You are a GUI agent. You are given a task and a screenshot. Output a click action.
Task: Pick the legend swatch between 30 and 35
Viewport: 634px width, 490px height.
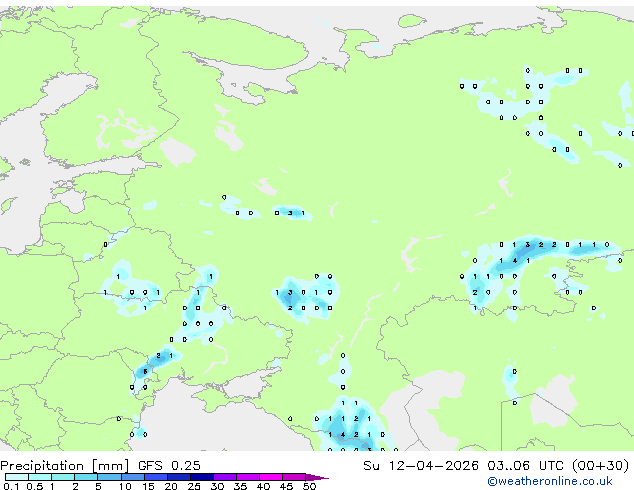224,477
